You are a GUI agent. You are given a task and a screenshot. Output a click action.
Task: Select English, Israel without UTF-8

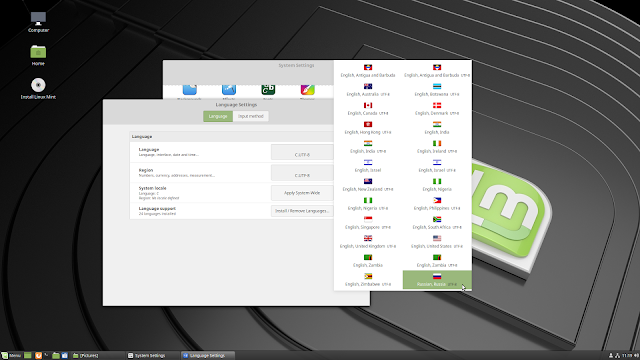(368, 166)
